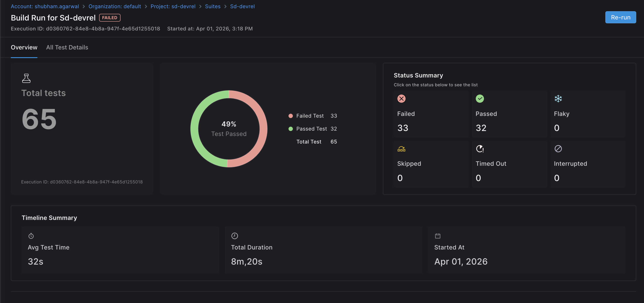Click the yellow Skipped icon
This screenshot has height=303, width=644.
(401, 149)
